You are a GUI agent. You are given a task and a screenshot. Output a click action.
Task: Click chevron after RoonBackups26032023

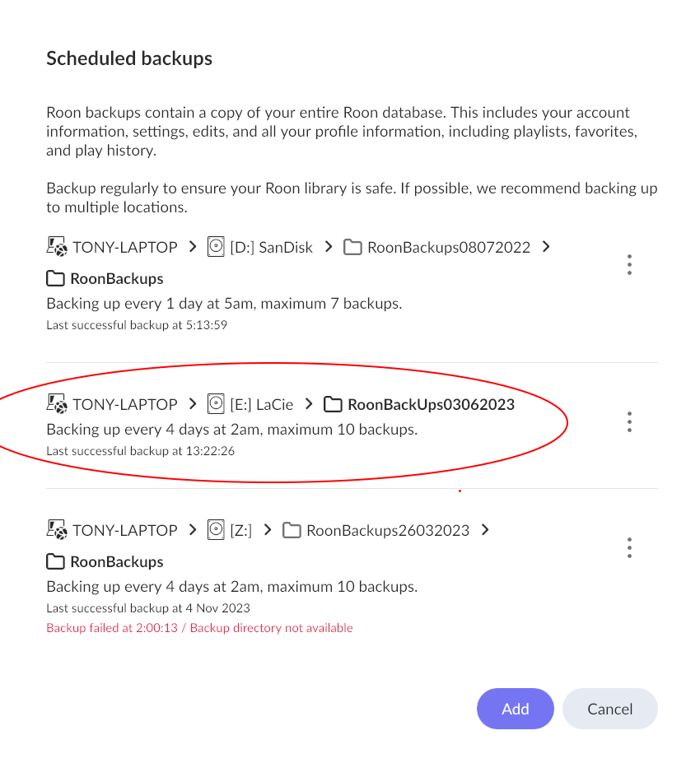click(x=485, y=530)
